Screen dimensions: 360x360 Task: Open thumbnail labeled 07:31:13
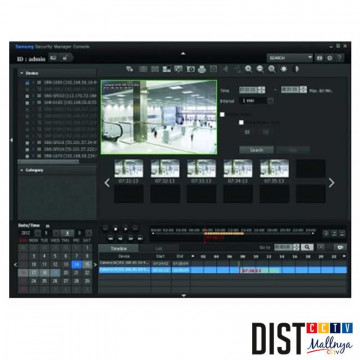(x=129, y=168)
